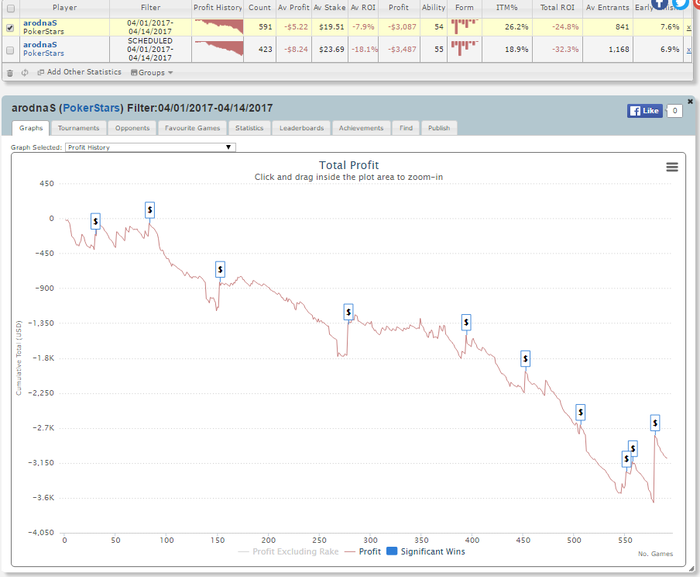Click count value 591
700x577 pixels.
click(x=265, y=27)
